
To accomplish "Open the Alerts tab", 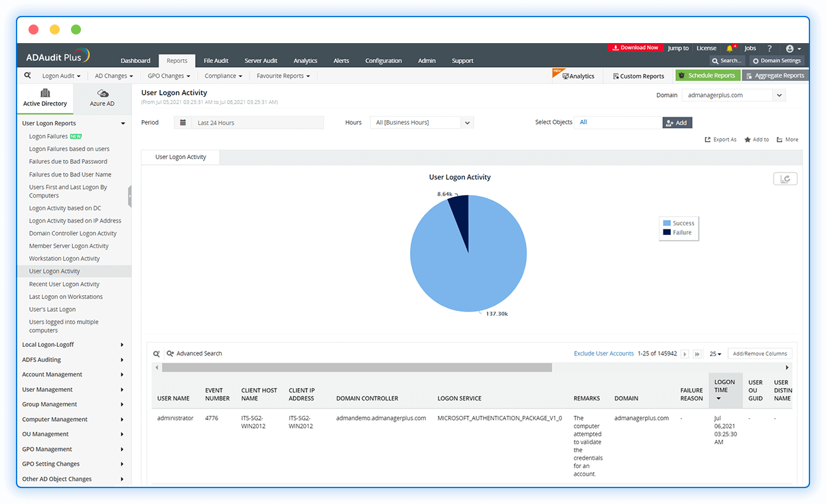I will coord(341,61).
